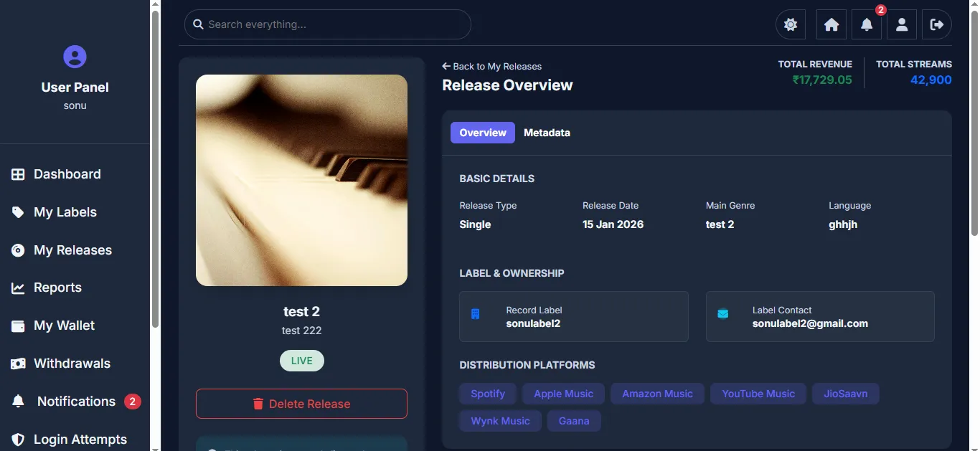
Task: Click the sidebar vertical scrollbar
Action: [x=155, y=169]
